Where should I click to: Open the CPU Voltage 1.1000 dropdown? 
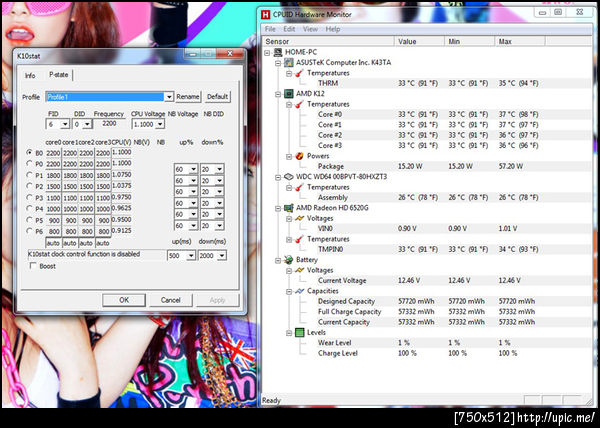160,124
